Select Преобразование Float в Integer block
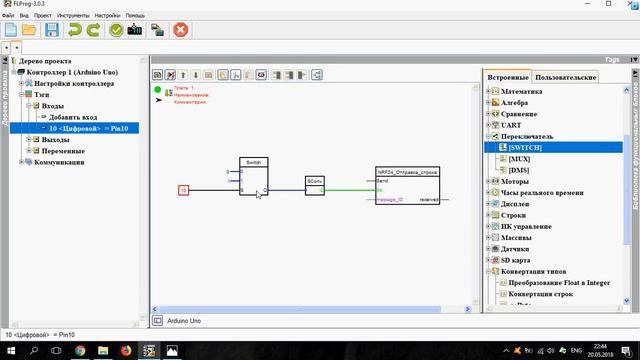Image resolution: width=640 pixels, height=360 pixels. [559, 282]
